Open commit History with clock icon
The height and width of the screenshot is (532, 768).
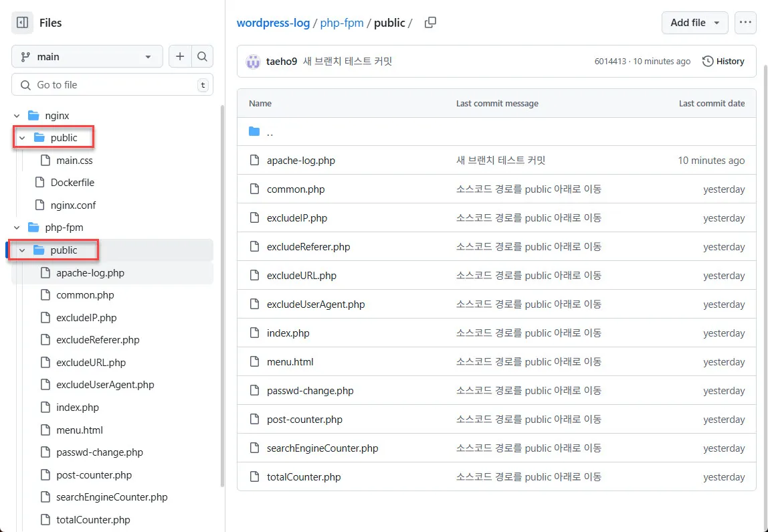[x=723, y=62]
